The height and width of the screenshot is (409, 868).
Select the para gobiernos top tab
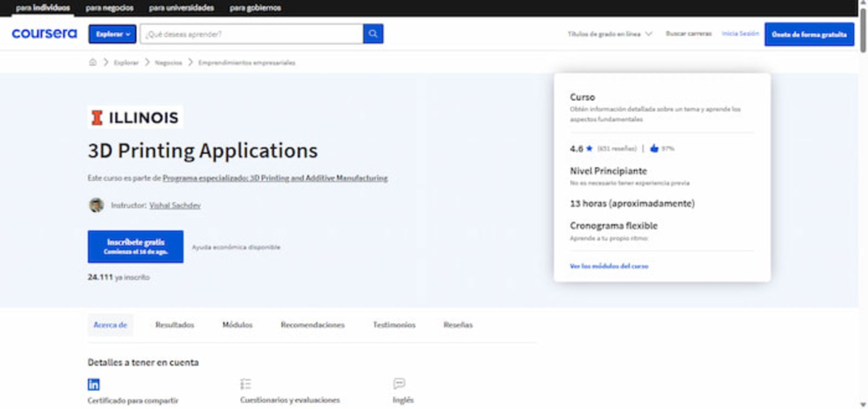tap(256, 8)
